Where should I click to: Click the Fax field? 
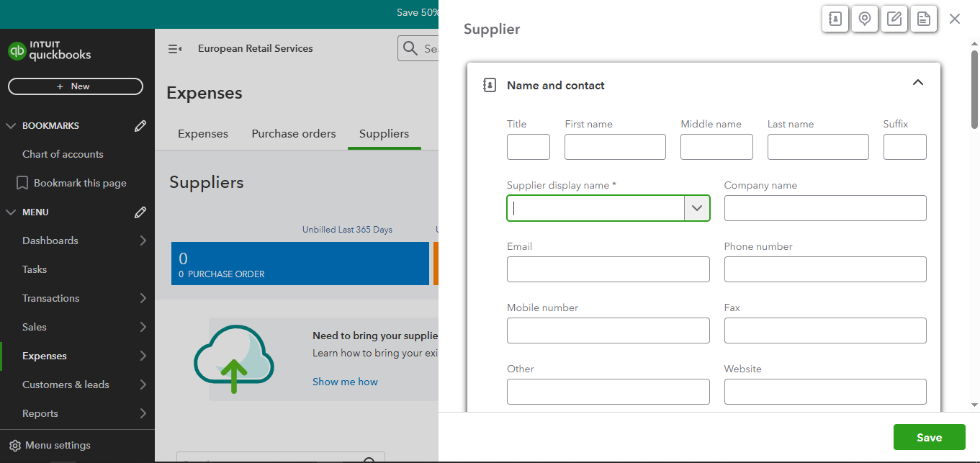pos(825,331)
